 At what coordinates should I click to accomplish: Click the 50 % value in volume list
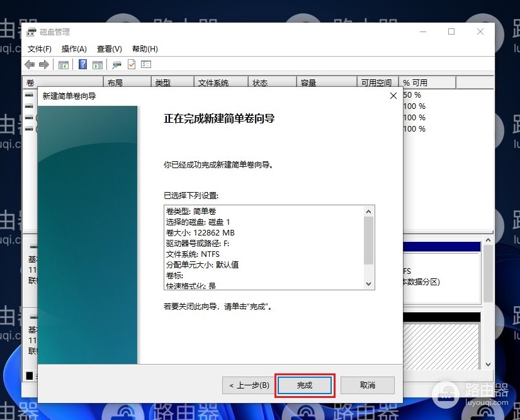coord(412,95)
